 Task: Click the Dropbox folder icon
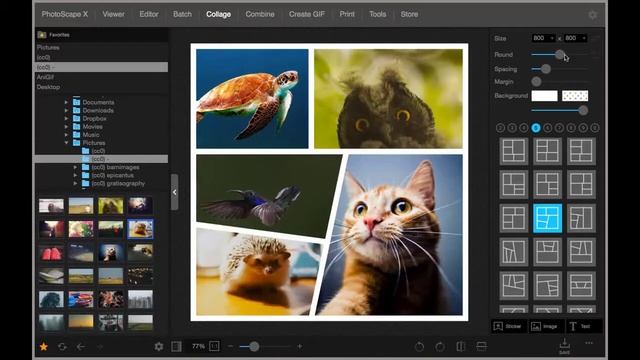tap(76, 118)
